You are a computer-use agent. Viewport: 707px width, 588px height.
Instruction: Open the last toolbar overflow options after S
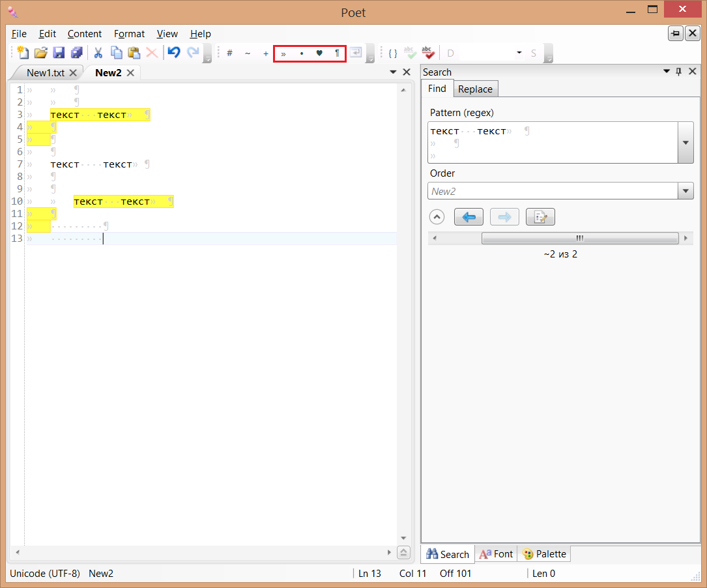(x=549, y=53)
